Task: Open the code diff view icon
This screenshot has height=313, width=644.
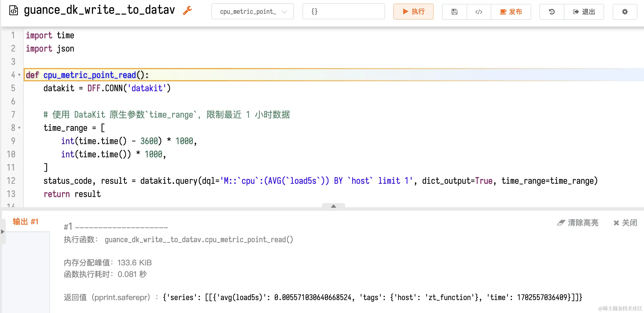Action: (479, 12)
